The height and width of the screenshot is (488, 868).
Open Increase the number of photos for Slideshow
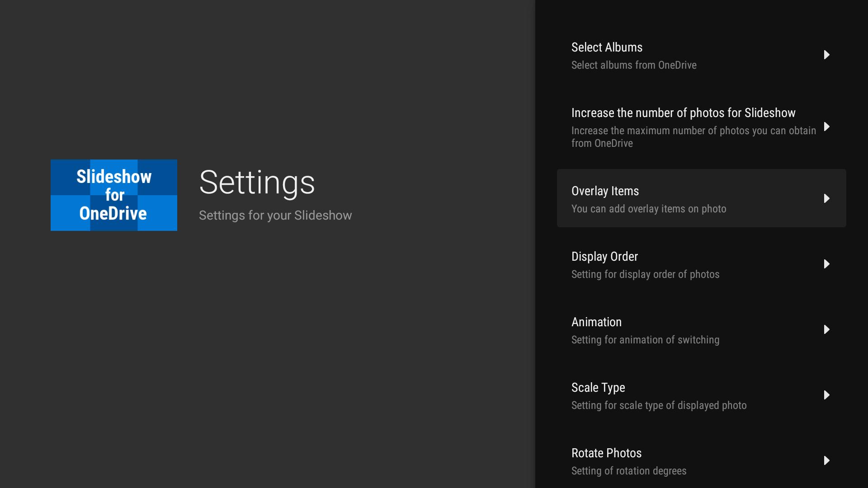[x=701, y=127]
